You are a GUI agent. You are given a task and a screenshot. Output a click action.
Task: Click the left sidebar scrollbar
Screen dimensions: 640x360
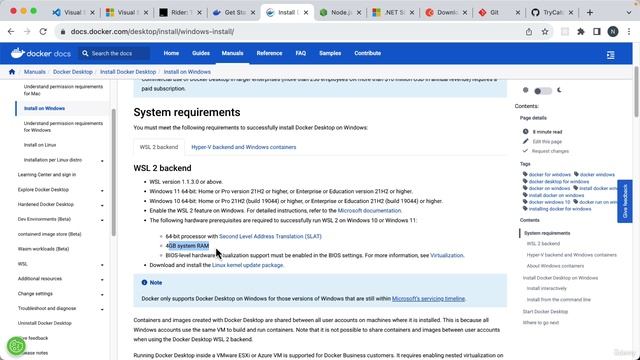point(113,172)
